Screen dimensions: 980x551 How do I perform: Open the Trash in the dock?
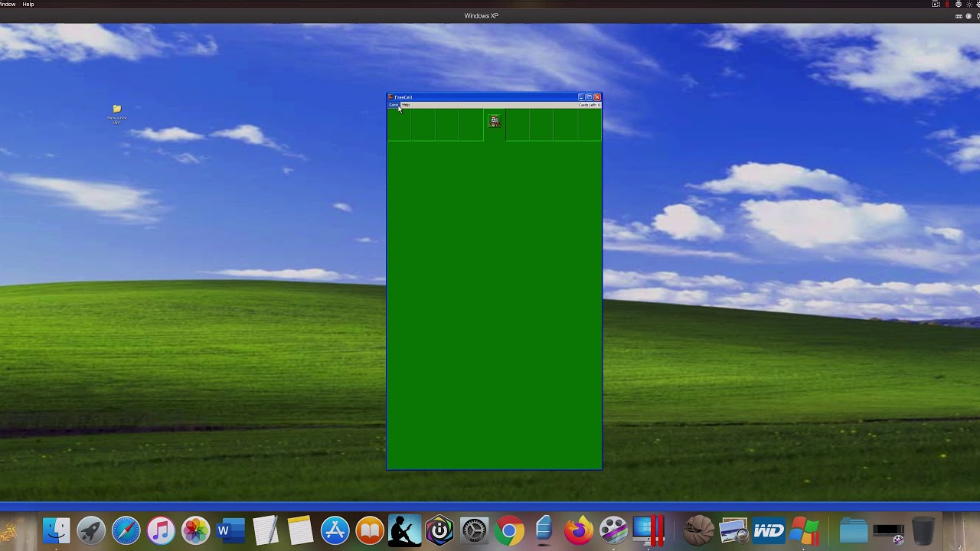tap(923, 530)
